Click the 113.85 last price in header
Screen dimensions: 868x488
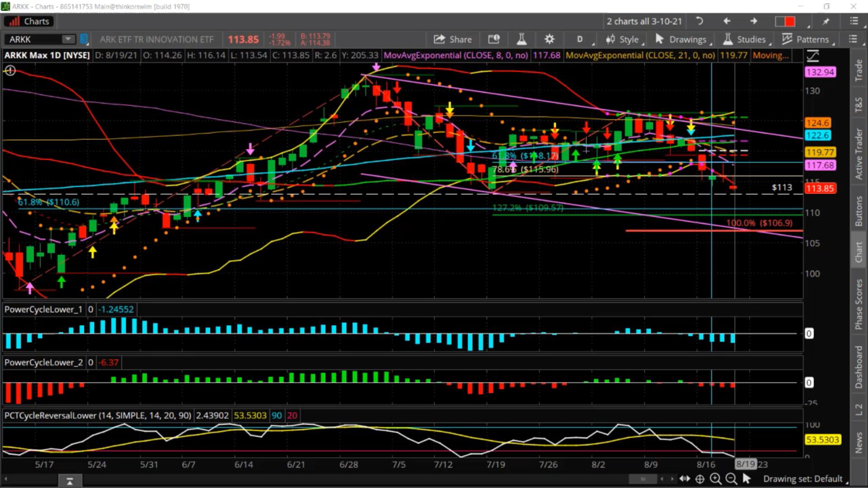tap(243, 39)
